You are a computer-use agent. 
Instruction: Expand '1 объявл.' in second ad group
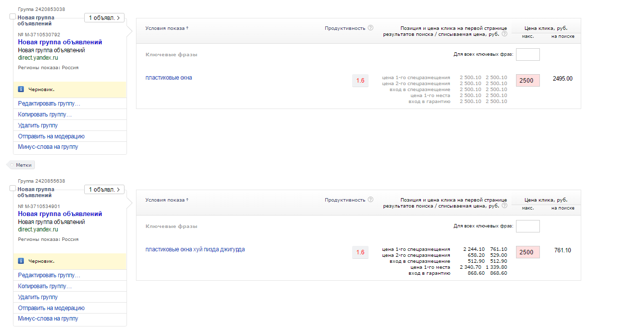point(104,190)
